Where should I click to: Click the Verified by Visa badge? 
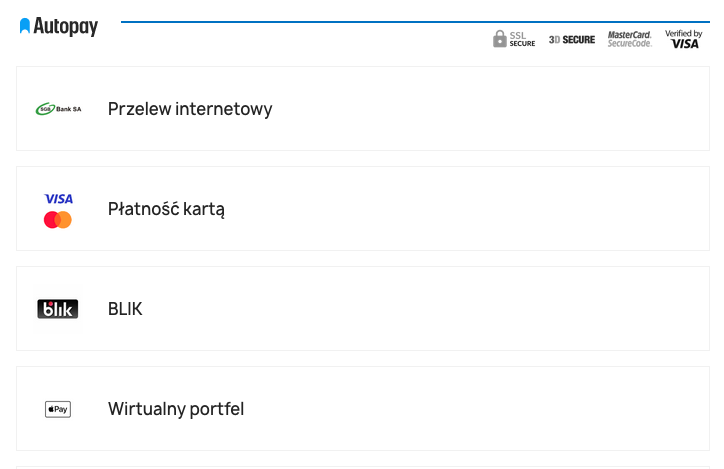(684, 39)
